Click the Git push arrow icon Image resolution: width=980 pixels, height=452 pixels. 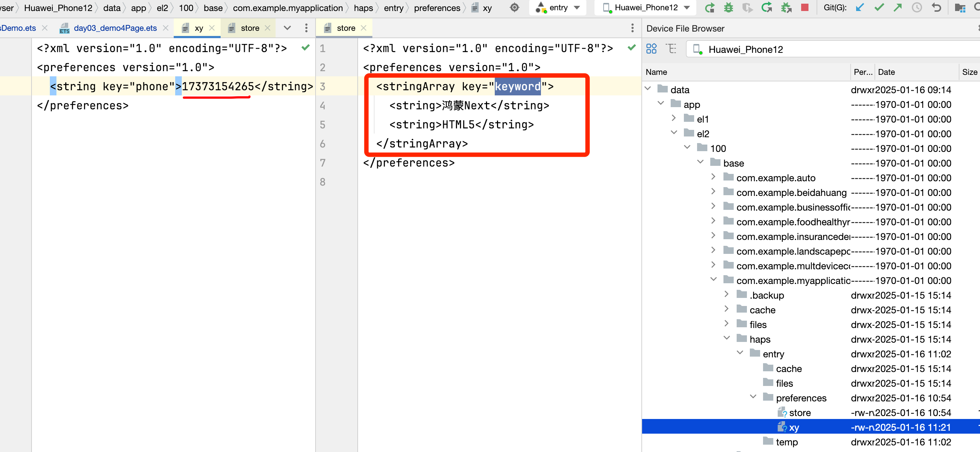[x=898, y=8]
